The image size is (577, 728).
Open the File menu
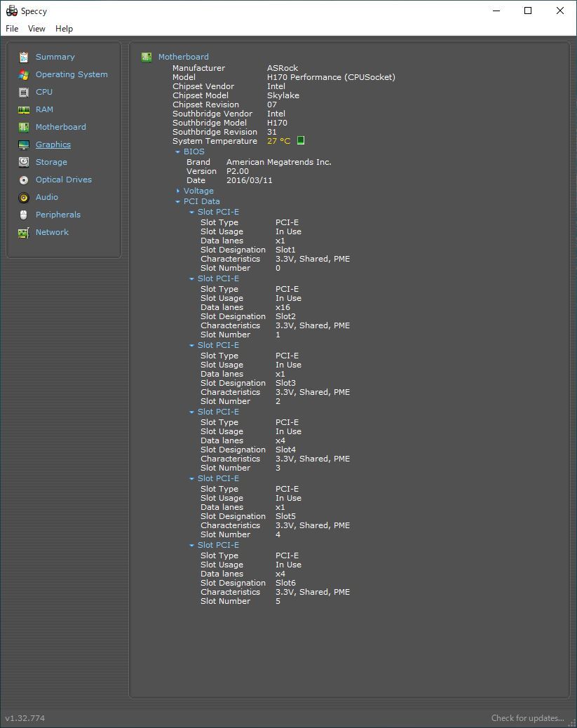point(12,29)
